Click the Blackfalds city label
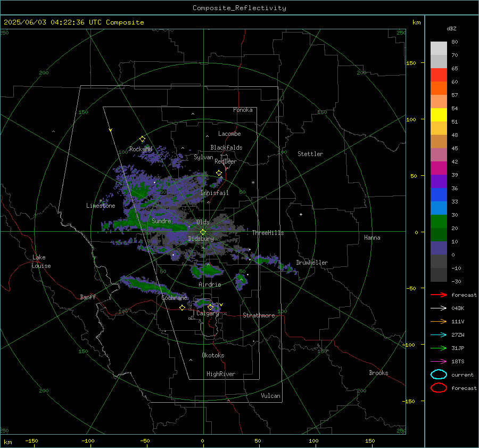The height and width of the screenshot is (448, 479). click(x=226, y=148)
